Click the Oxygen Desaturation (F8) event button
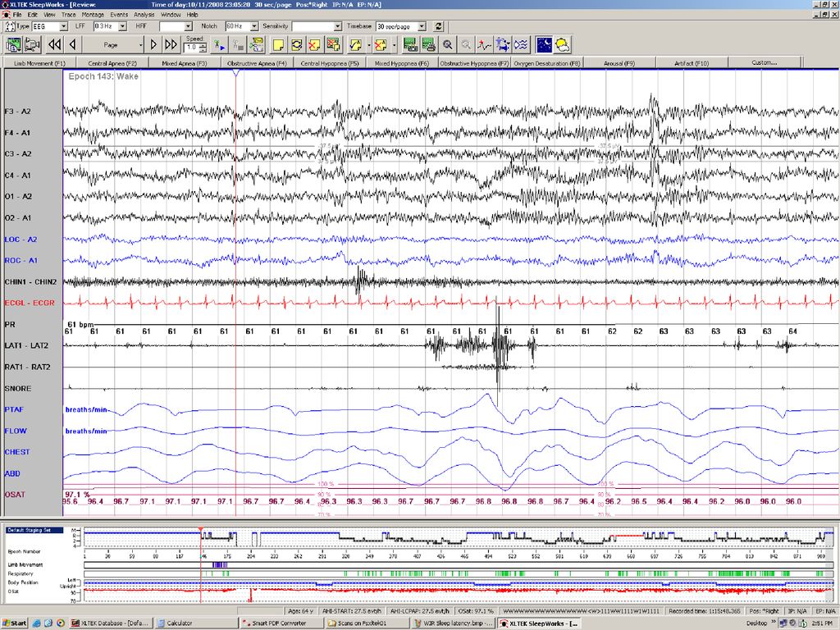Screen dimensions: 840x630 pyautogui.click(x=547, y=63)
